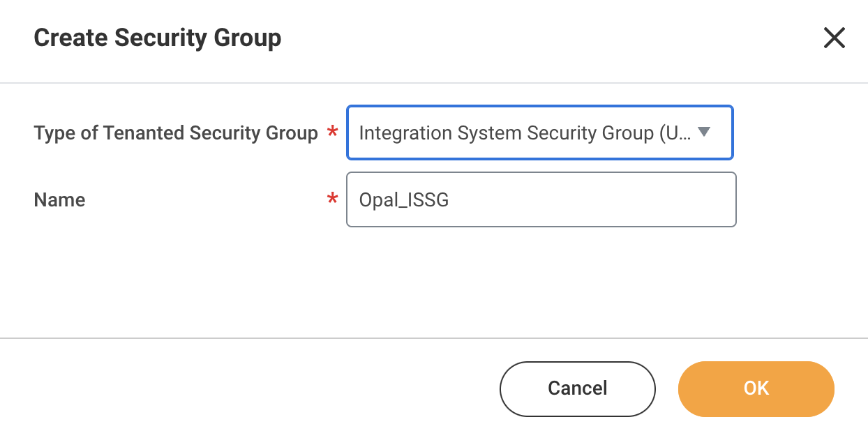Open the Type of Tenanted Security Group combo box
The width and height of the screenshot is (868, 424).
[539, 132]
